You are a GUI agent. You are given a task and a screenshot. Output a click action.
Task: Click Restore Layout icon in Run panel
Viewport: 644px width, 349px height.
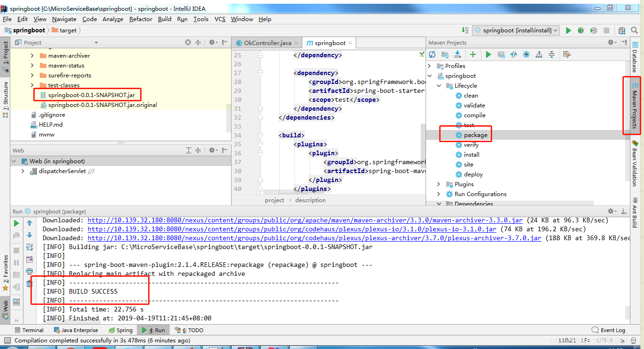click(x=16, y=302)
